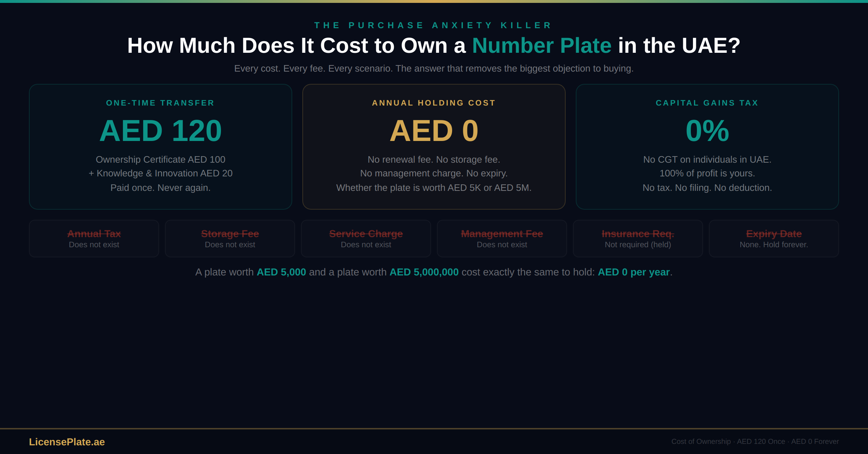Click the "Every cost. Every fee." subtitle
This screenshot has width=868, height=454.
click(434, 69)
